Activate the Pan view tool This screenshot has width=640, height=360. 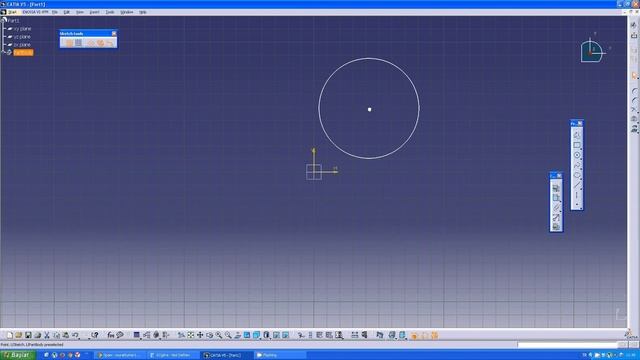pyautogui.click(x=200, y=335)
